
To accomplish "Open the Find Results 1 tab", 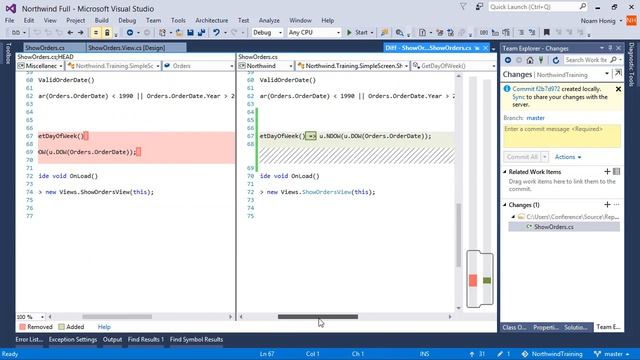I will (x=146, y=340).
